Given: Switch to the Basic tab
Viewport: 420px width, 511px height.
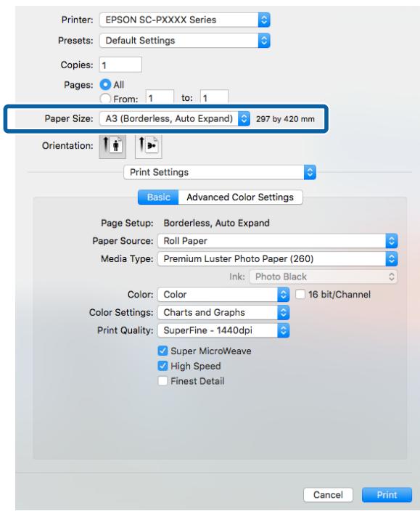Looking at the screenshot, I should [x=158, y=197].
